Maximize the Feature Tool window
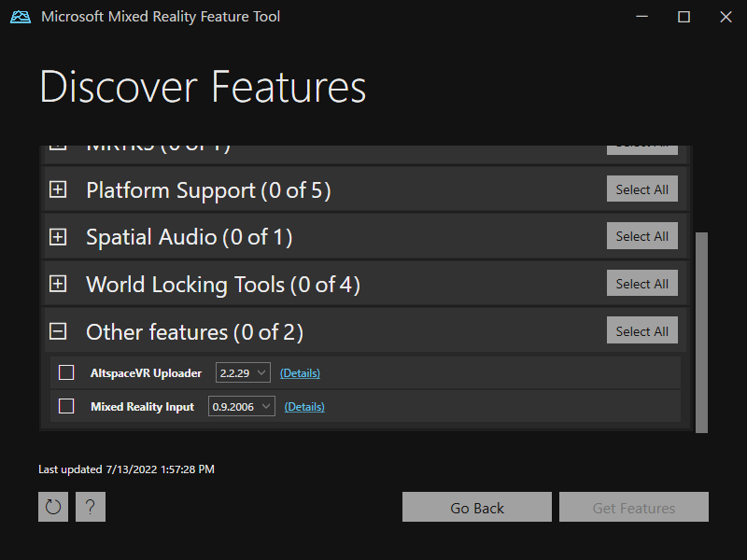Image resolution: width=747 pixels, height=560 pixels. point(684,17)
